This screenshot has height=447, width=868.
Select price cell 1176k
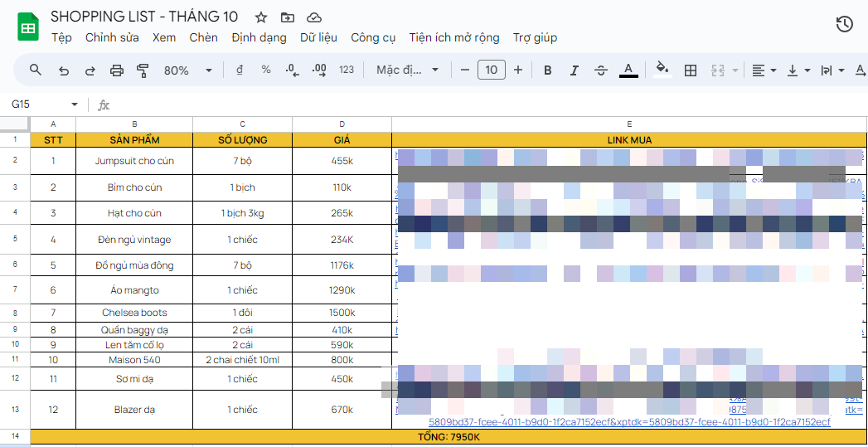[x=342, y=265]
